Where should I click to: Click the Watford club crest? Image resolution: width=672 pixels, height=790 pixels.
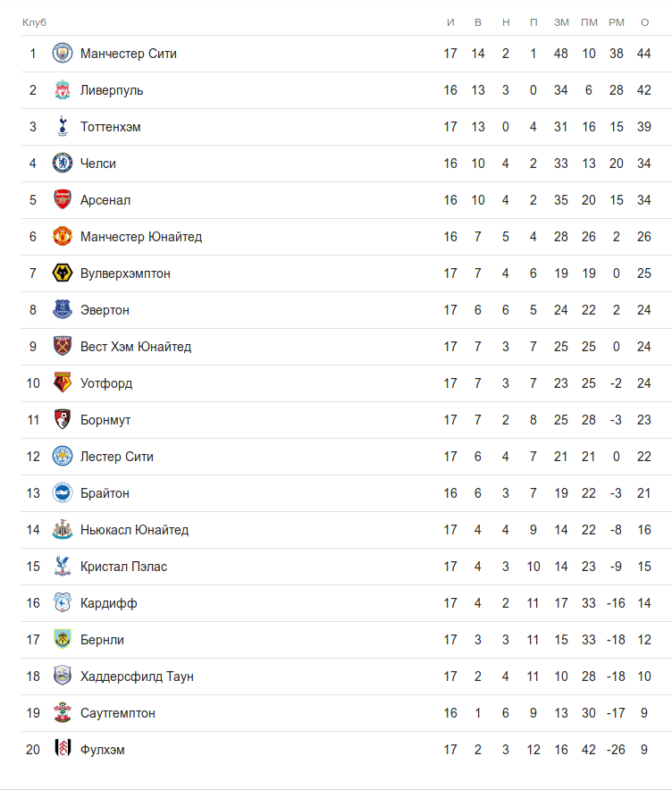click(x=62, y=383)
